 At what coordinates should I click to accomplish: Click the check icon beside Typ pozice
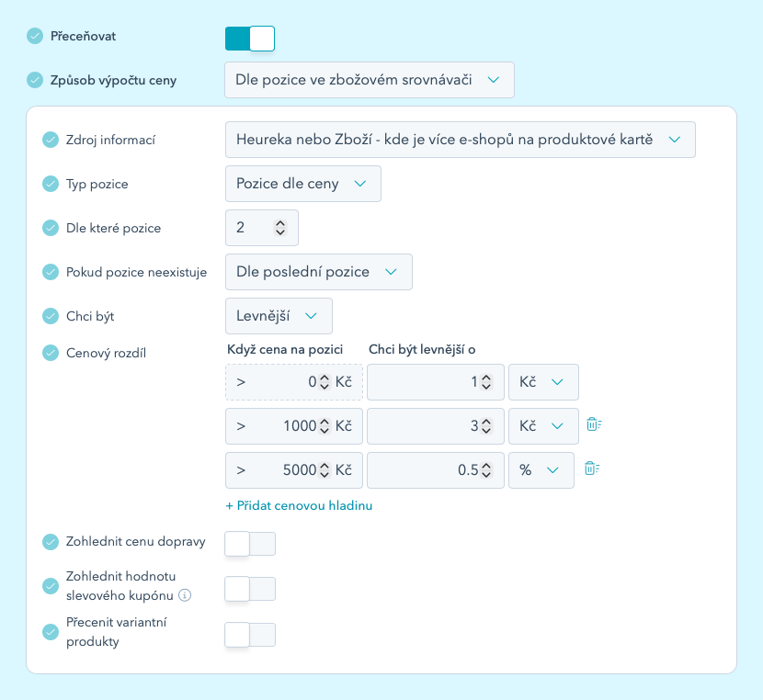click(51, 184)
